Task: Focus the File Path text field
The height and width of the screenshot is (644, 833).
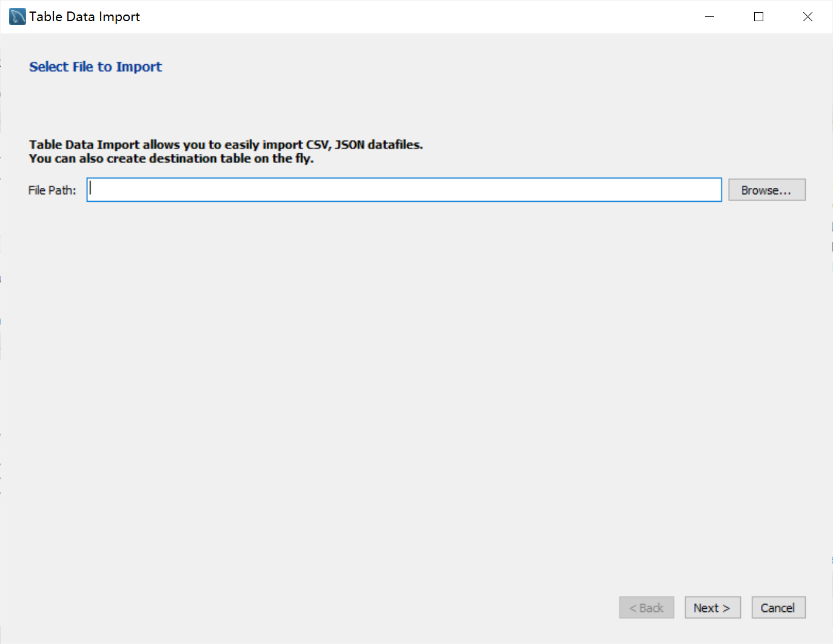Action: 404,190
